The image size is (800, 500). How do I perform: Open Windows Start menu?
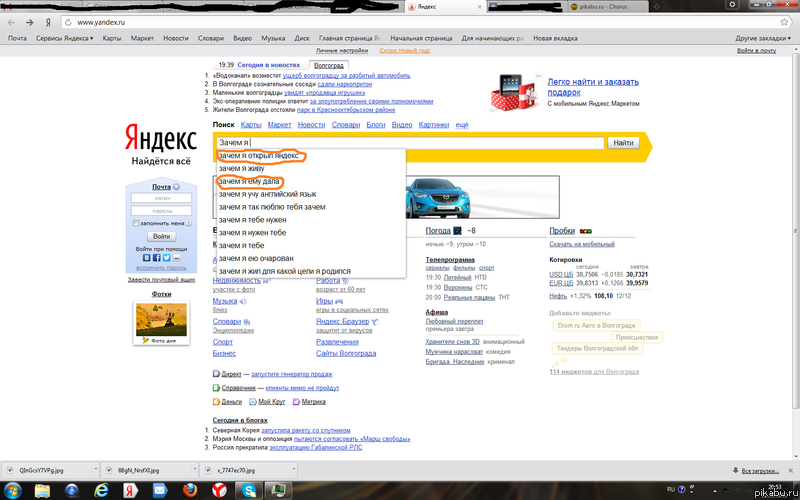pos(11,491)
